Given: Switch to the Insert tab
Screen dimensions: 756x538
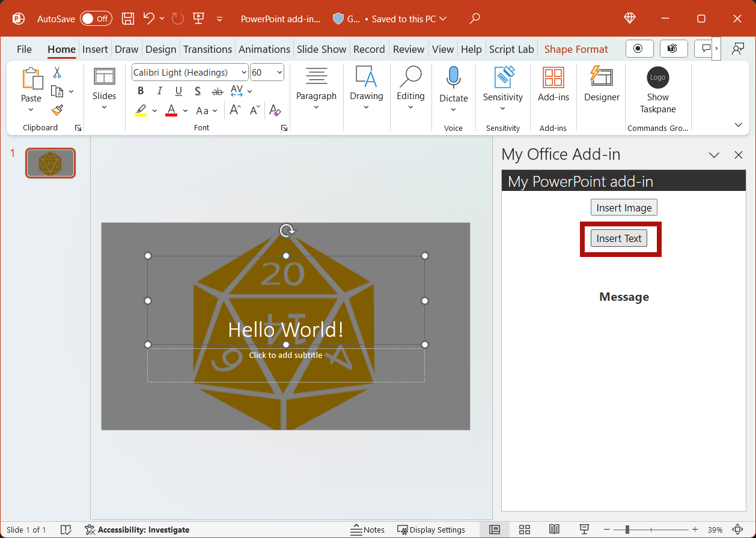Looking at the screenshot, I should click(95, 49).
